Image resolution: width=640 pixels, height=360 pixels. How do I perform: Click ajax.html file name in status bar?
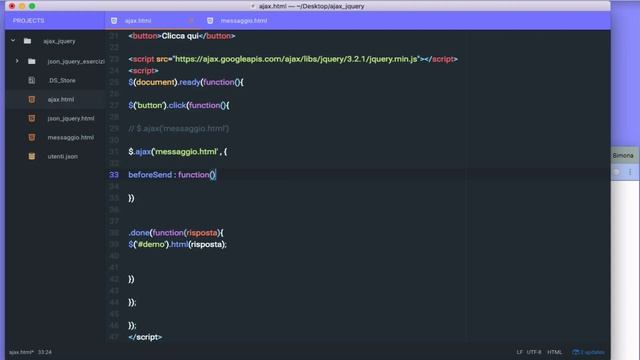[x=21, y=352]
